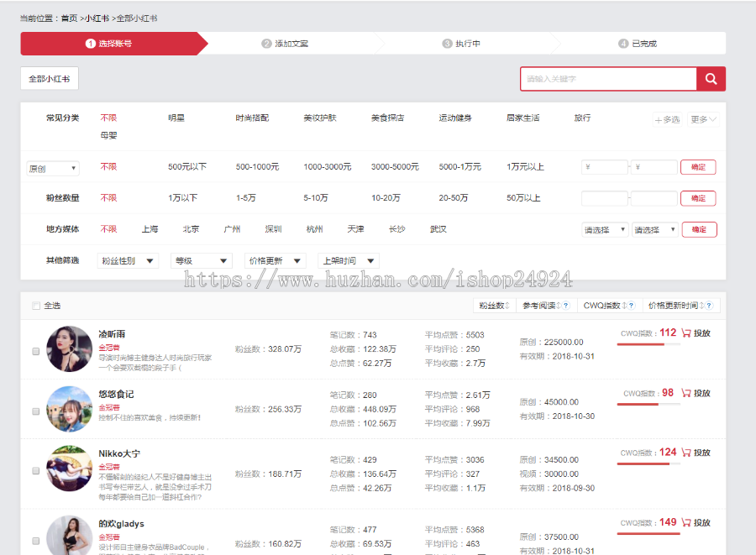This screenshot has width=756, height=555.
Task: Click the red search magnifier button
Action: (x=711, y=79)
